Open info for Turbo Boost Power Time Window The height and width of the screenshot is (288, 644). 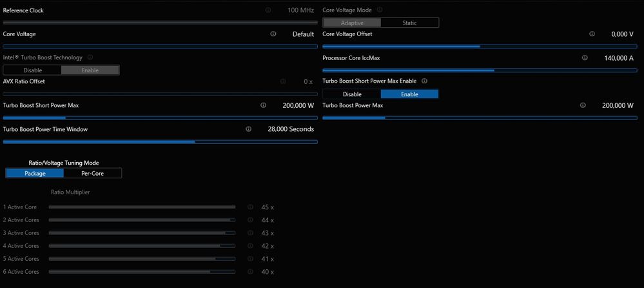[248, 129]
